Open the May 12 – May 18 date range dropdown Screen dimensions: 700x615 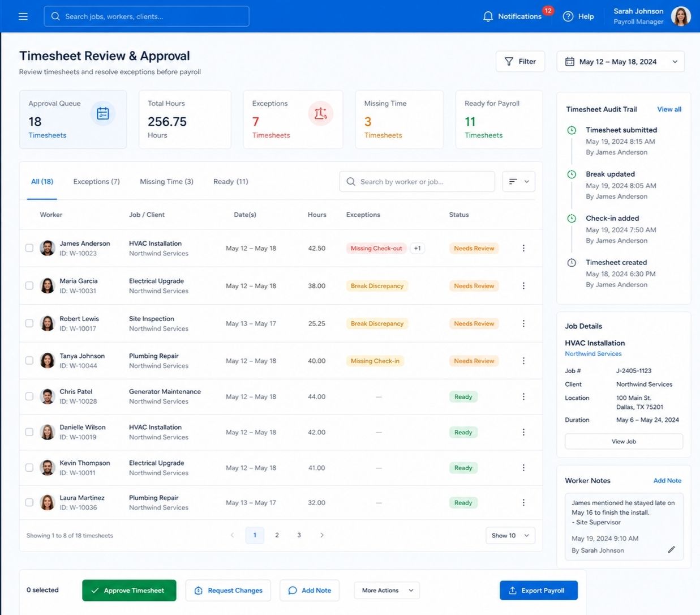[x=620, y=62]
